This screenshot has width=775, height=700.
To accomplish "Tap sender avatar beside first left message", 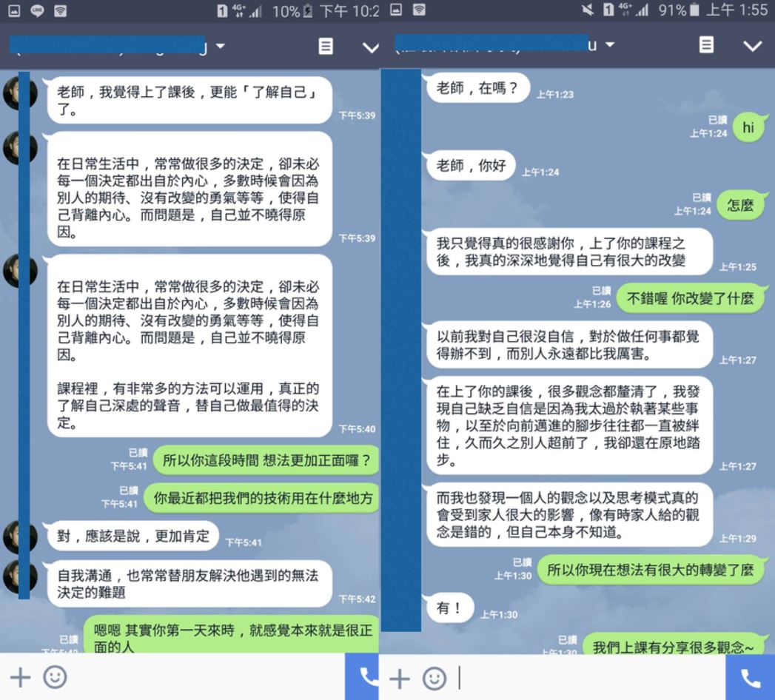I will click(20, 93).
